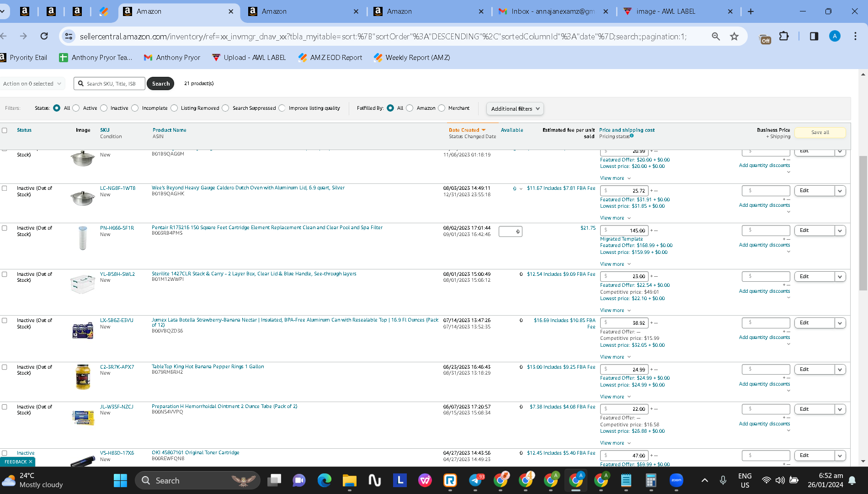The image size is (868, 494).
Task: Expand View more under the $38.92 price
Action: (615, 357)
